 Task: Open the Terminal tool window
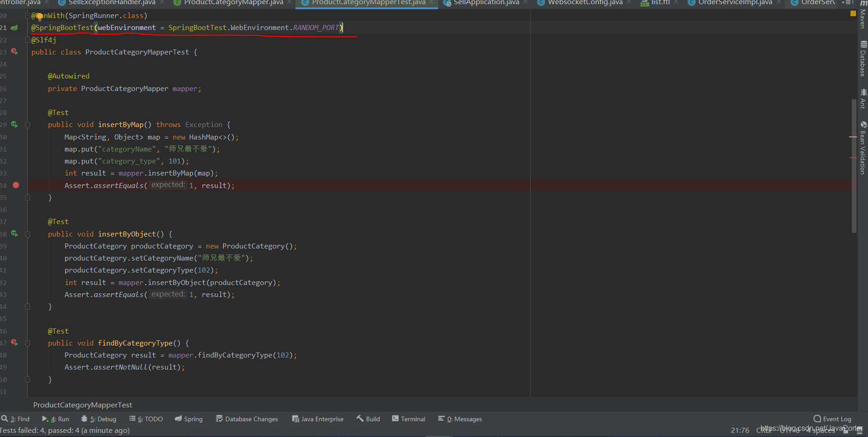click(x=409, y=419)
